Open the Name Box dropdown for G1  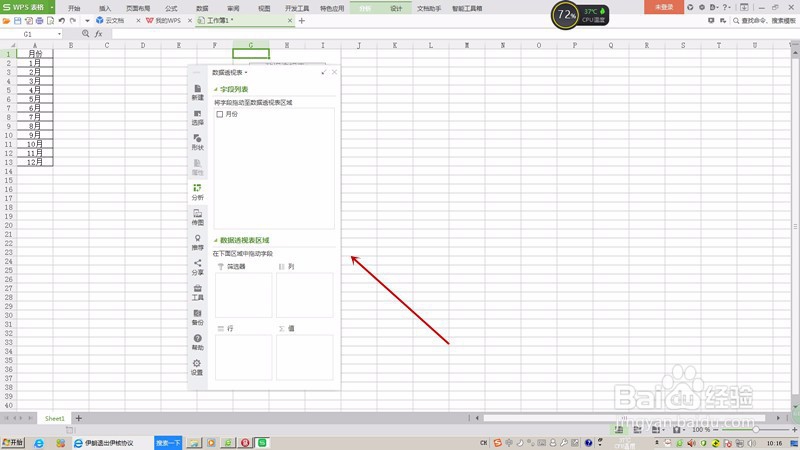(x=59, y=34)
